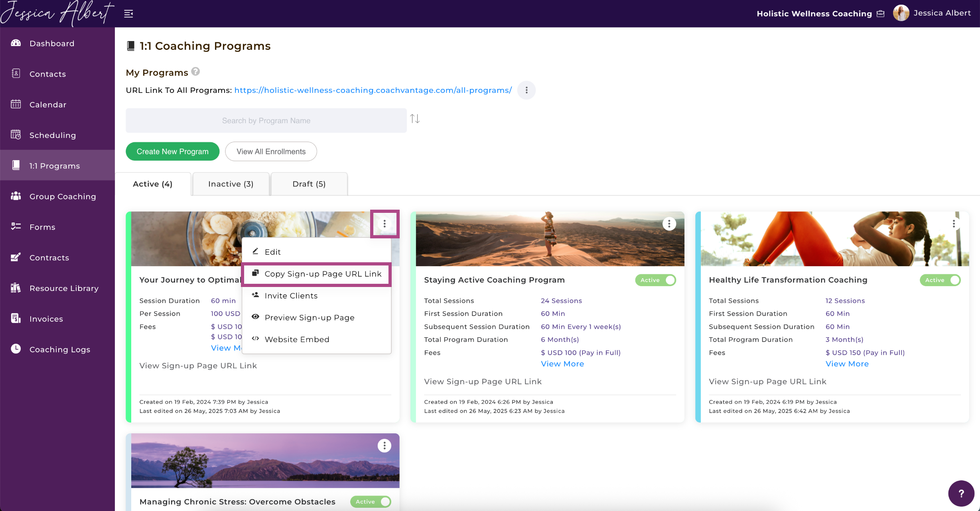
Task: Click the Managing Chronic Stress: Overcome Obstacles title
Action: [237, 502]
